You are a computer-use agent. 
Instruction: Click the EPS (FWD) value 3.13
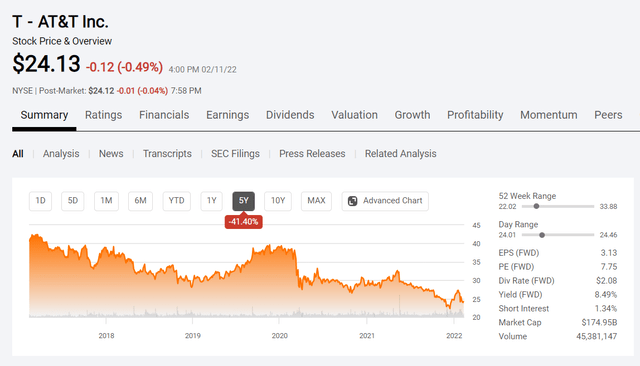[x=609, y=253]
